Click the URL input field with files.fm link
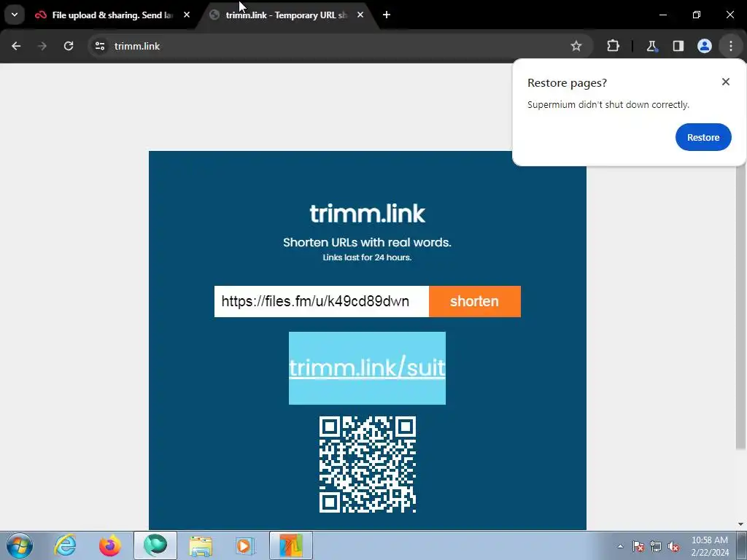Viewport: 747px width, 560px height. tap(322, 301)
